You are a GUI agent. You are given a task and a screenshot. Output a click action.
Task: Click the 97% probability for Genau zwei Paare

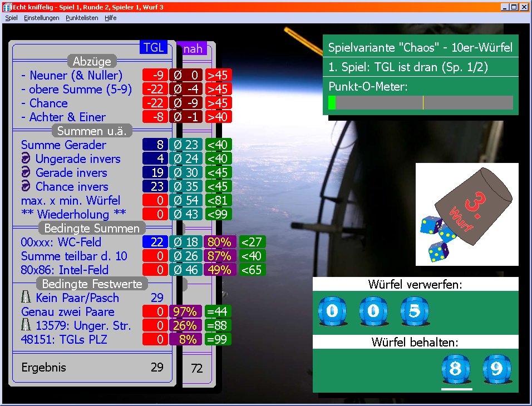(186, 311)
